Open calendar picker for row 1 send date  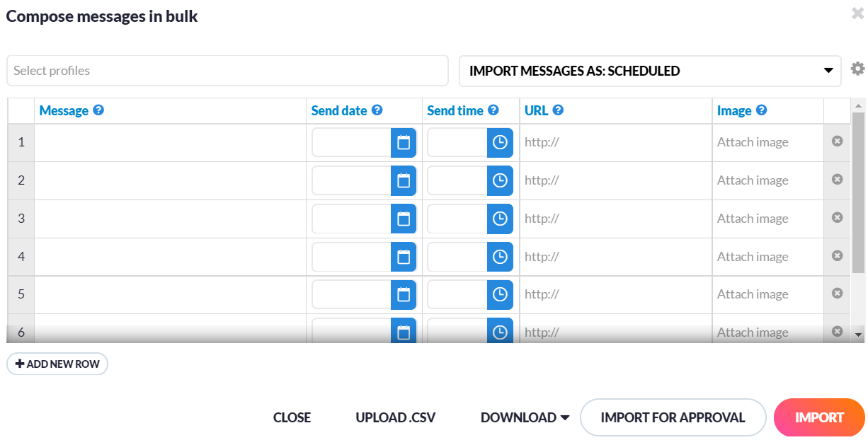[x=404, y=142]
